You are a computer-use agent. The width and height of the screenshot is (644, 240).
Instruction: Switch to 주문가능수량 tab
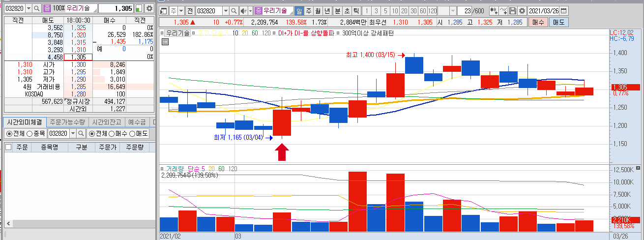[x=68, y=122]
